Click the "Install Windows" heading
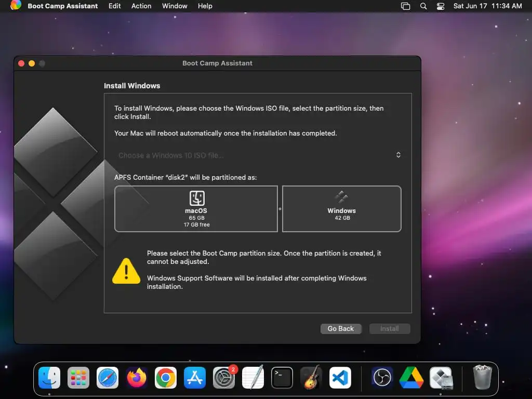This screenshot has height=399, width=532. (x=132, y=86)
